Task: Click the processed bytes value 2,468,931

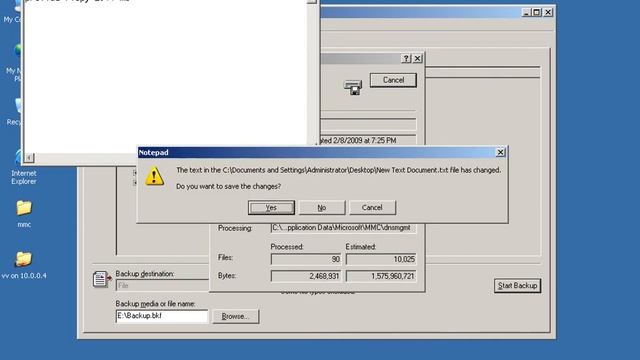Action: (306, 276)
